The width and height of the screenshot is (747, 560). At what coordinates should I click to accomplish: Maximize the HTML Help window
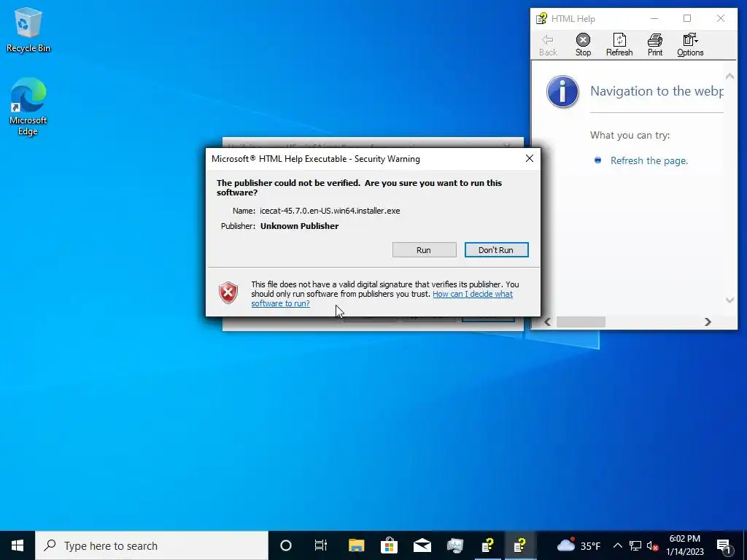tap(687, 18)
